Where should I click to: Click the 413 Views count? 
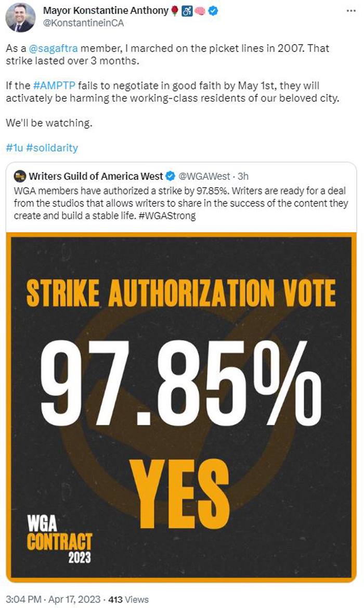click(128, 600)
